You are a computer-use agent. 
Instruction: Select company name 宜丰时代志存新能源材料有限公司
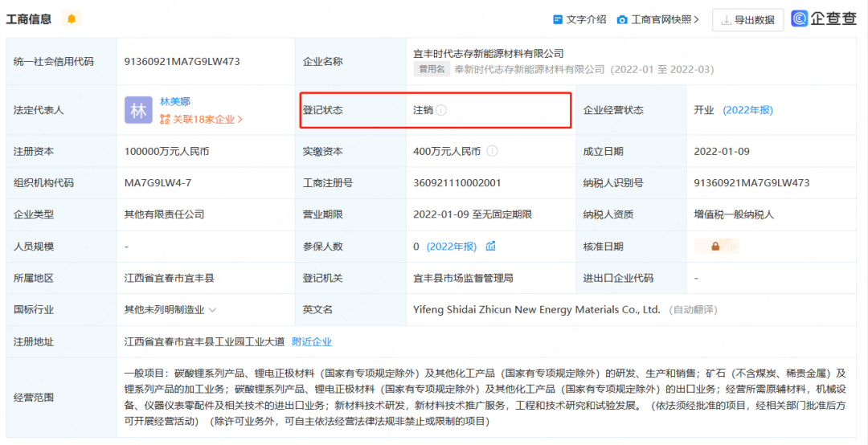click(489, 54)
